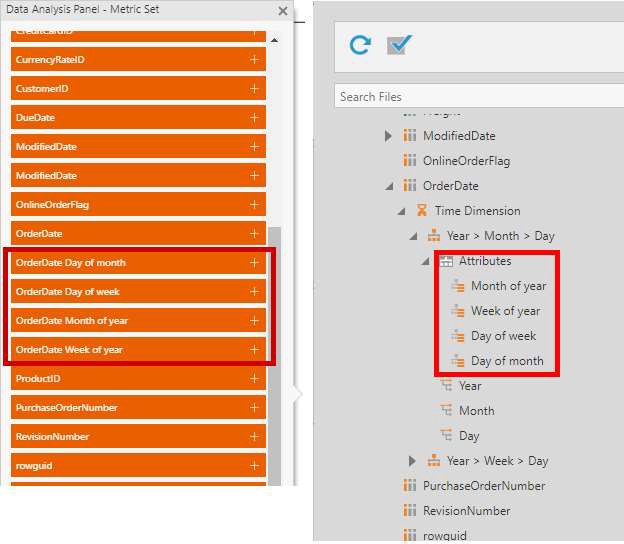Click the refresh icon in toolbar
The width and height of the screenshot is (624, 544).
tap(359, 45)
